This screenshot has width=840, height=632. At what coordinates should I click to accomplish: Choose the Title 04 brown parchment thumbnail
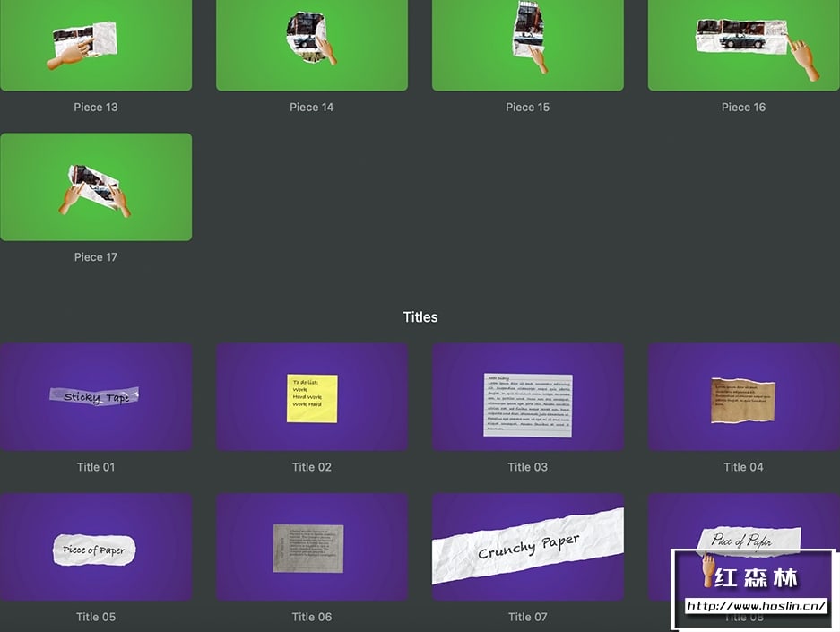(x=743, y=397)
